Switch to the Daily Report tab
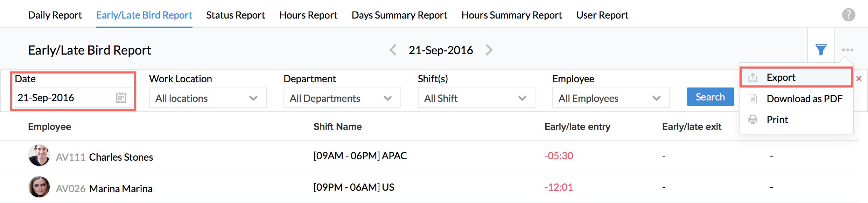Image resolution: width=868 pixels, height=203 pixels. pyautogui.click(x=55, y=15)
